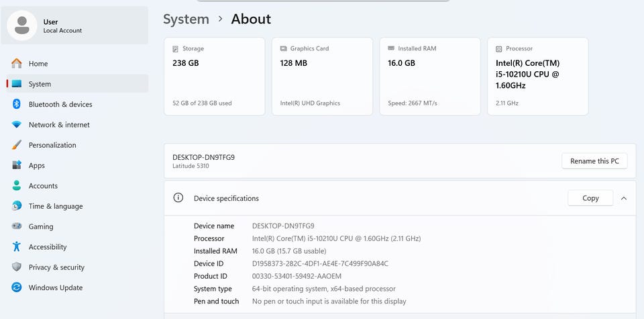This screenshot has height=319, width=644.
Task: Open the Storage info card
Action: tap(214, 77)
